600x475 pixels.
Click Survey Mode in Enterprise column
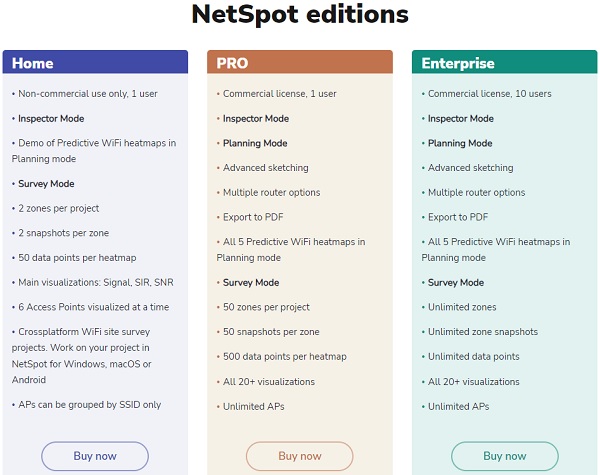point(456,282)
